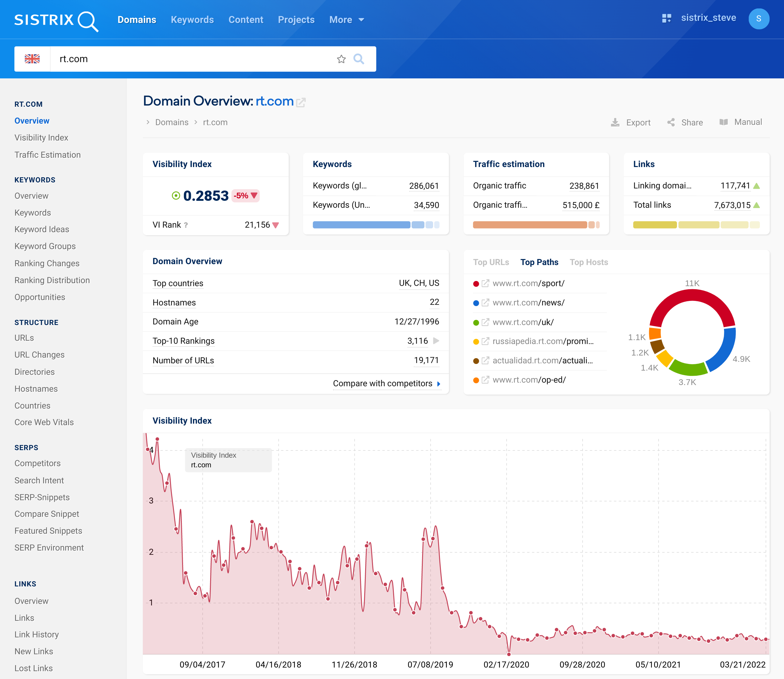Open the Manual book icon
Viewport: 784px width, 679px height.
(x=724, y=122)
